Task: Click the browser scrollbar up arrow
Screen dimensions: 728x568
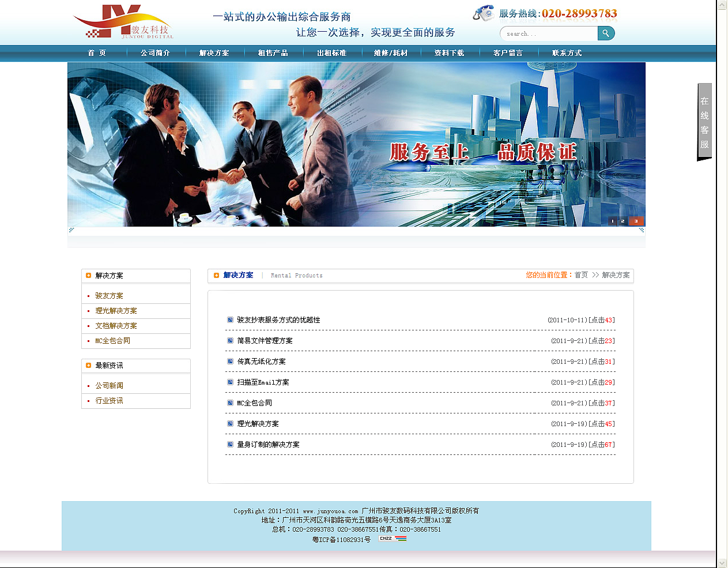Action: pyautogui.click(x=722, y=5)
